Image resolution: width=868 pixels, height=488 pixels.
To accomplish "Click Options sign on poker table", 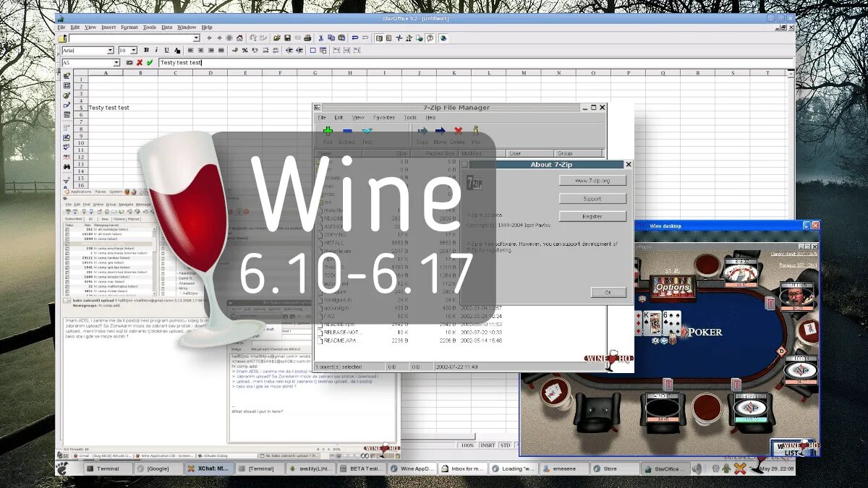I will pyautogui.click(x=673, y=287).
